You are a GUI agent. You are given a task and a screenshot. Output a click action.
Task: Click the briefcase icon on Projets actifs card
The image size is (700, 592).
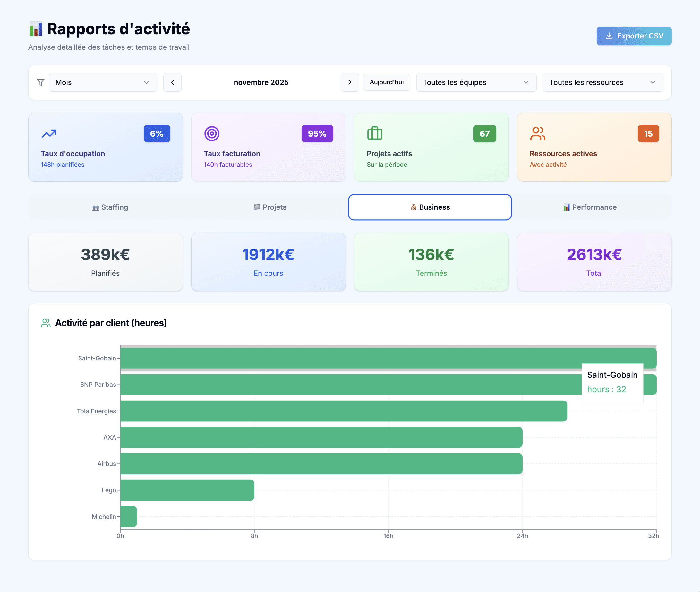(x=375, y=133)
